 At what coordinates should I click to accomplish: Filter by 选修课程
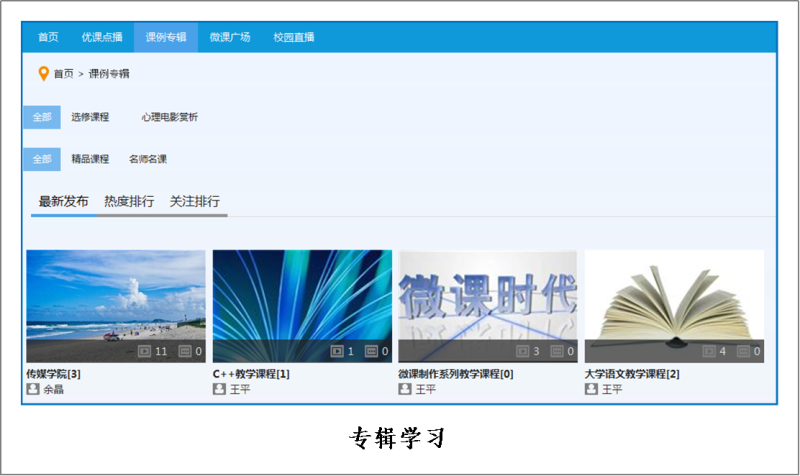pyautogui.click(x=90, y=117)
